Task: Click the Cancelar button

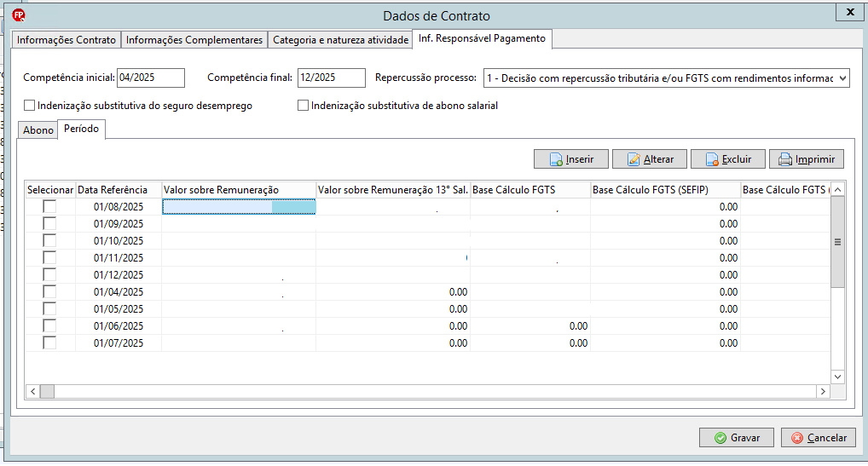Action: coord(819,437)
